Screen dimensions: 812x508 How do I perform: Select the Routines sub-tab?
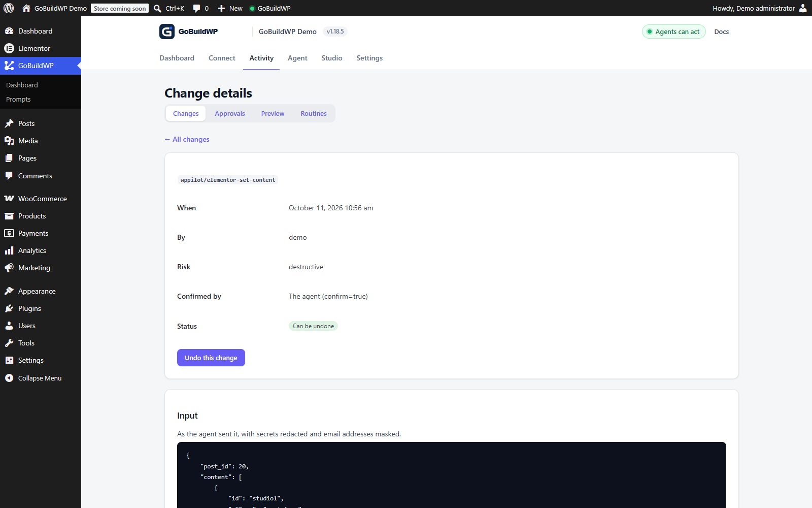[314, 113]
